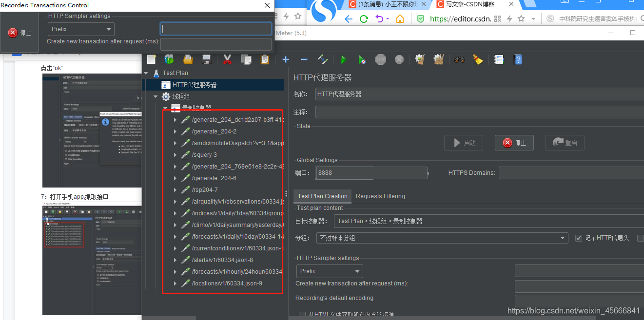644x320 pixels.
Task: Switch to Requests Filtering tab
Action: coord(380,196)
